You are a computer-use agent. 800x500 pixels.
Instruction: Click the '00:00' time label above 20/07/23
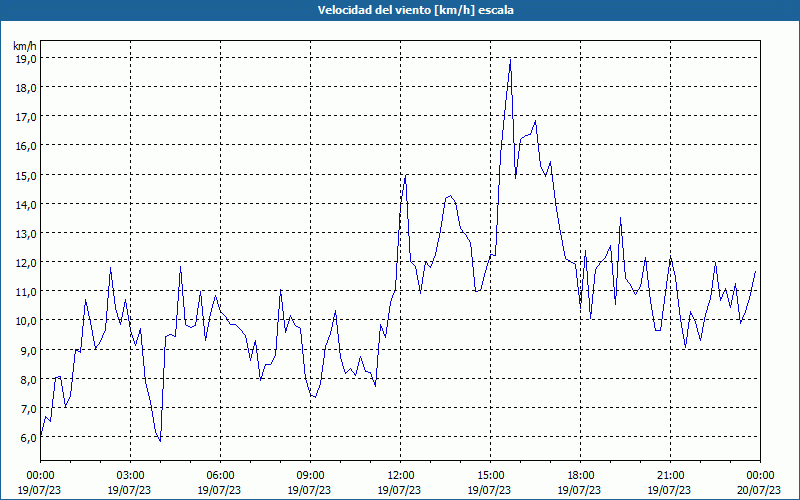pos(760,476)
